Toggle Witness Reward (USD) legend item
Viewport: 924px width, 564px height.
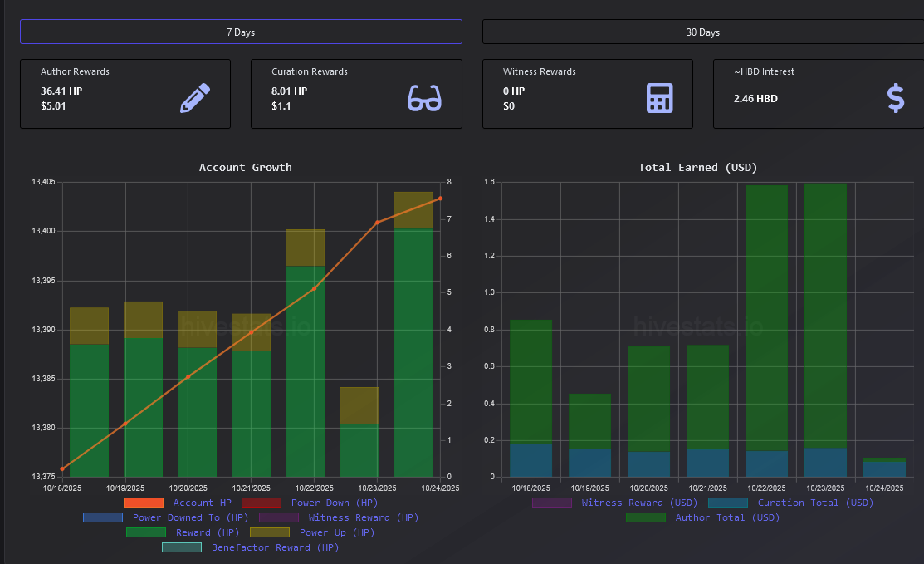pos(552,503)
